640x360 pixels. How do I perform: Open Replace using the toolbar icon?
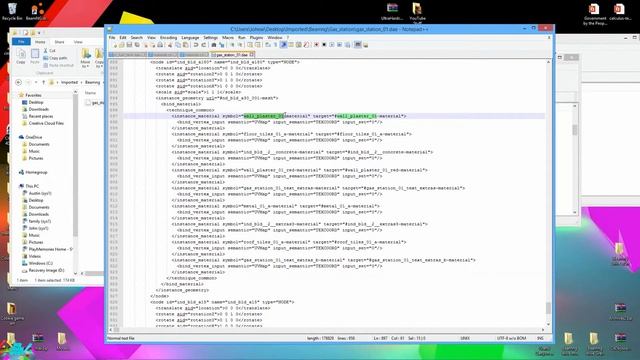222,45
